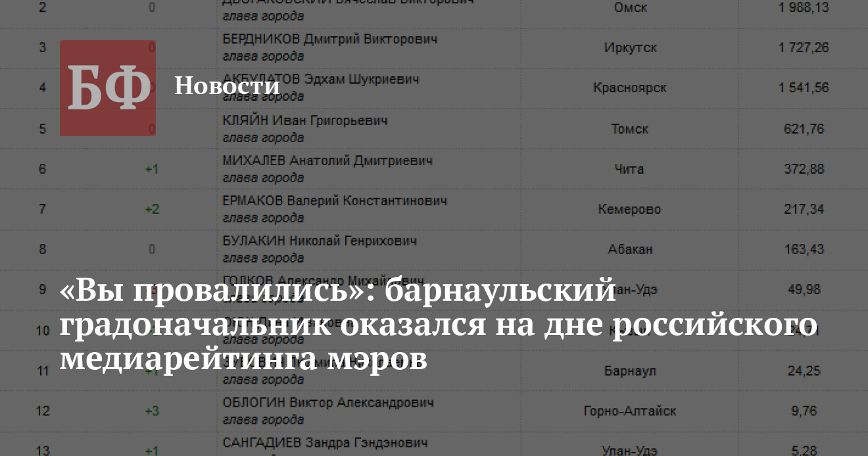Select the Кемерово city cell
Viewport: 868px width, 456px height.
(629, 209)
